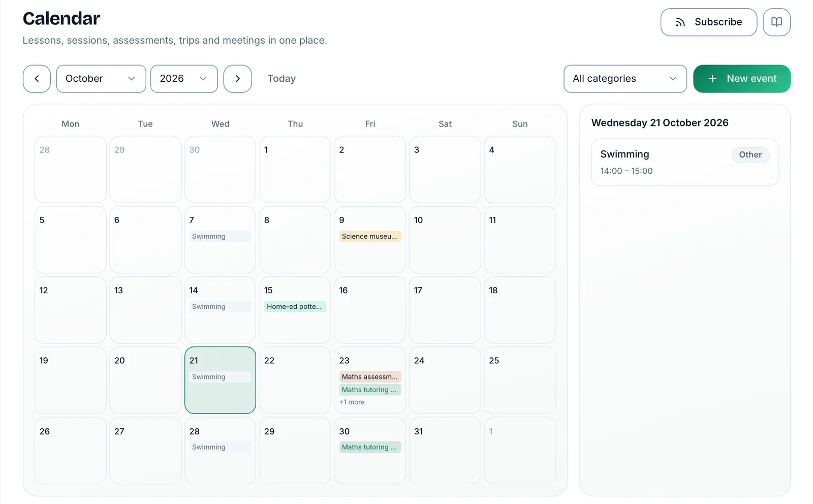Open Swimming event on the 21st
This screenshot has width=813, height=504.
(220, 376)
